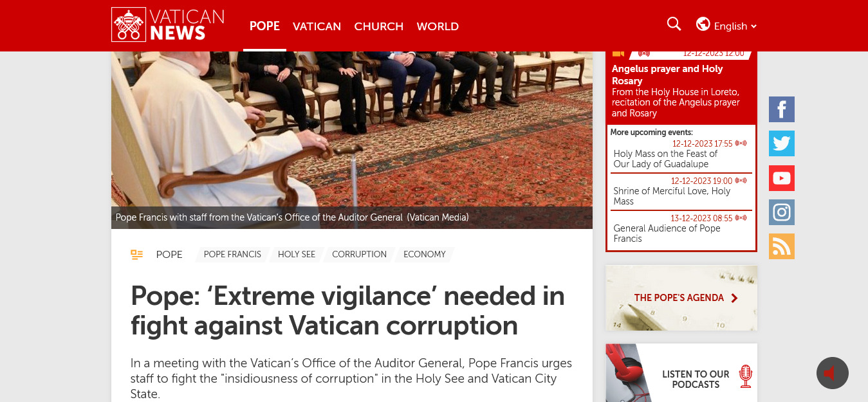Open the Facebook share icon
The image size is (868, 402).
tap(782, 109)
